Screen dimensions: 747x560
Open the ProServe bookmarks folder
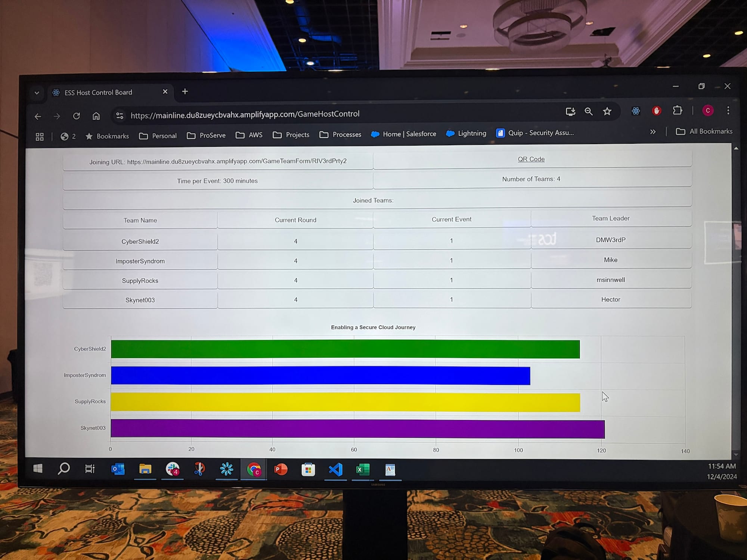[x=206, y=135]
